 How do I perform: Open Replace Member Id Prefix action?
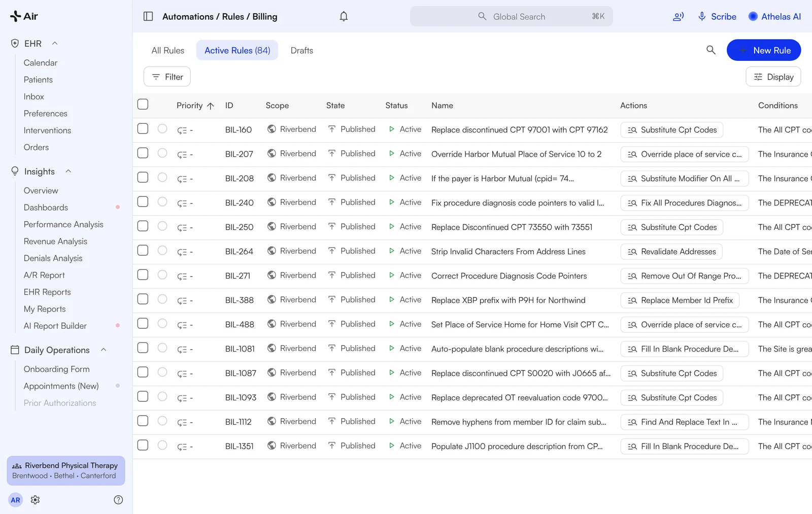tap(680, 300)
